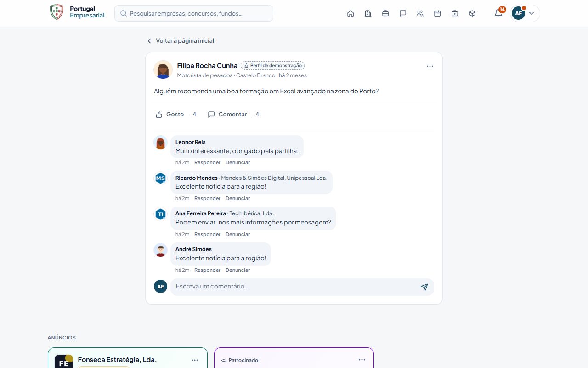Open the messages speech-bubble nav icon
The height and width of the screenshot is (368, 588).
[403, 13]
